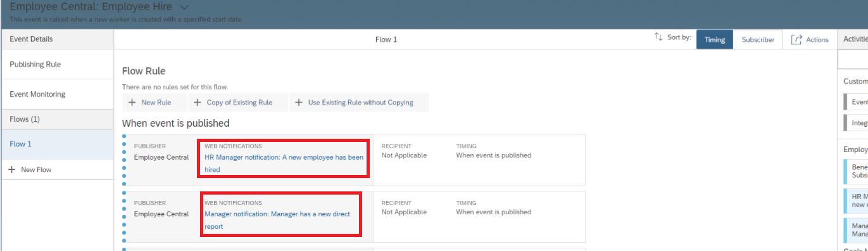The image size is (868, 251).
Task: Click 'Not Applicable' recipient in HR Manager row
Action: click(x=404, y=155)
